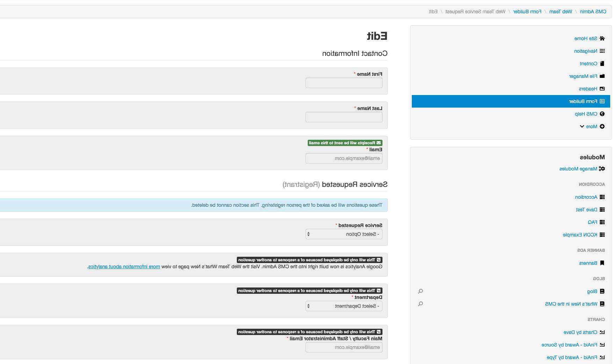Screen dimensions: 613x364
Task: Click Main Faculty / Staff Administrator Email field
Action: [344, 347]
